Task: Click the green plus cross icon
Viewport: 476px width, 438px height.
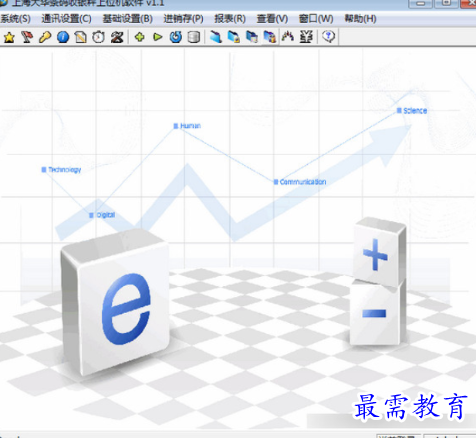Action: pyautogui.click(x=140, y=37)
